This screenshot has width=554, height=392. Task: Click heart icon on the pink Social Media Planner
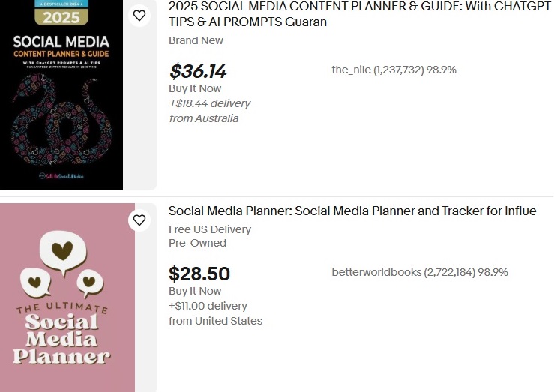click(x=139, y=220)
